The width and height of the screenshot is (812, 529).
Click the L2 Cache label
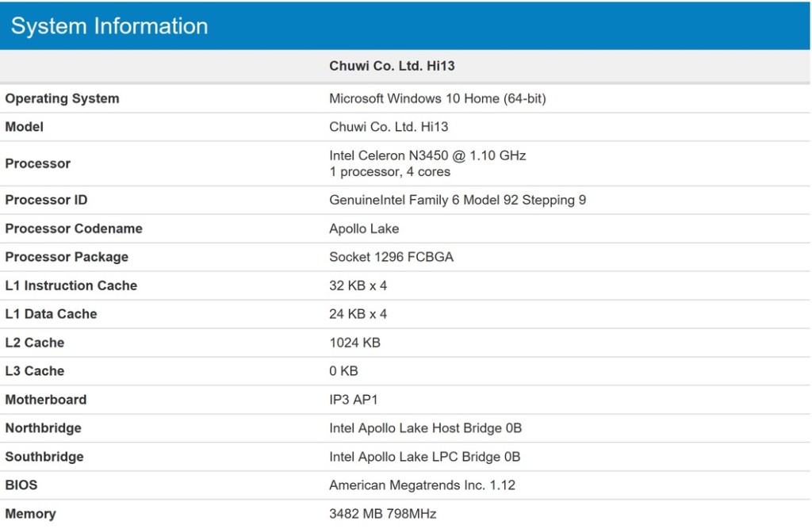tap(35, 343)
